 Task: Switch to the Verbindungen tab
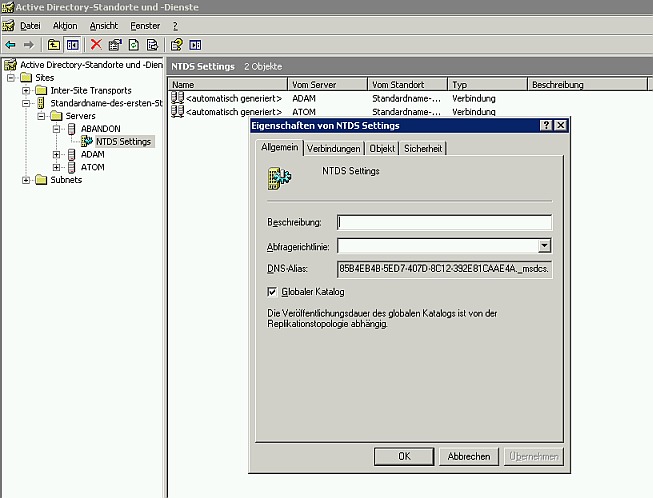[x=334, y=148]
